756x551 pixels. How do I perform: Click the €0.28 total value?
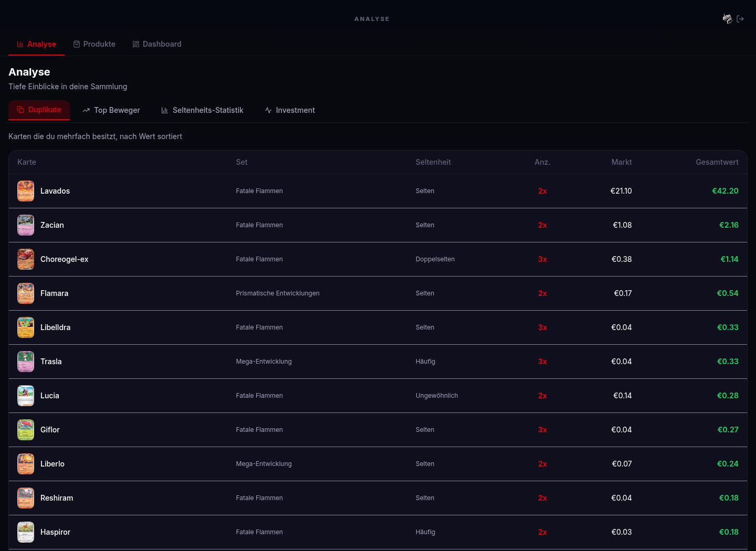click(x=728, y=396)
